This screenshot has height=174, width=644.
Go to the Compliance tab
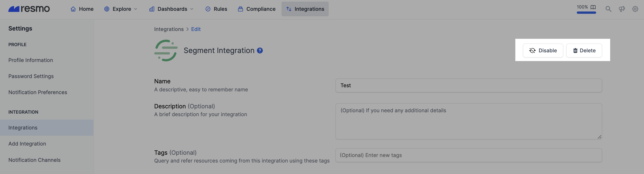[x=257, y=9]
